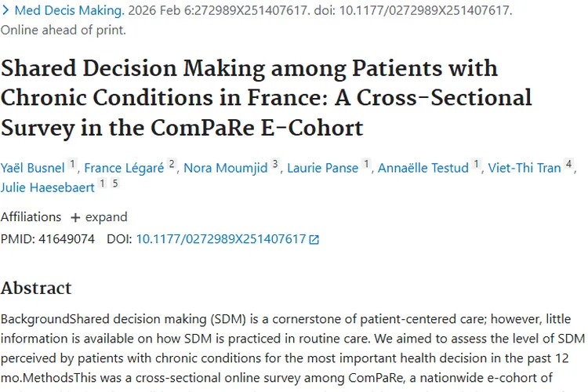The width and height of the screenshot is (588, 392).
Task: Open author Julie Haesebaert's page
Action: coord(48,187)
